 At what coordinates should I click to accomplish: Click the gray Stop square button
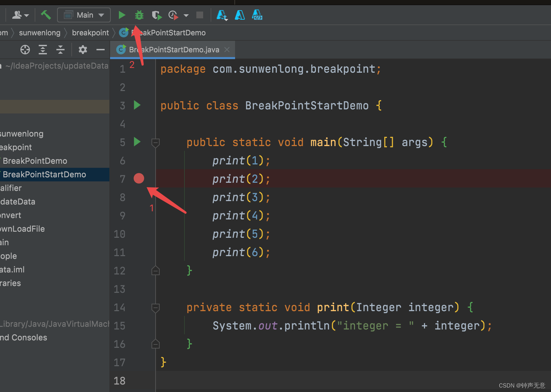pos(200,15)
